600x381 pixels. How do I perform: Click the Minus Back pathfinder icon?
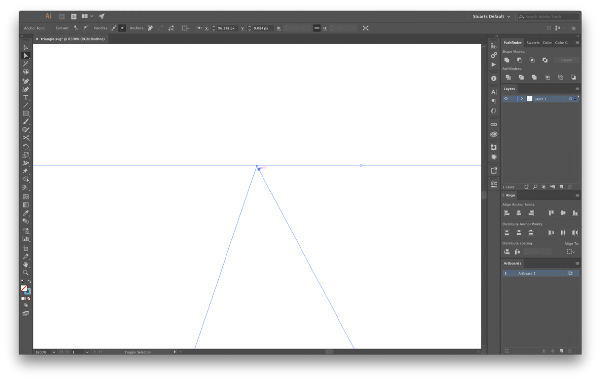pyautogui.click(x=574, y=77)
